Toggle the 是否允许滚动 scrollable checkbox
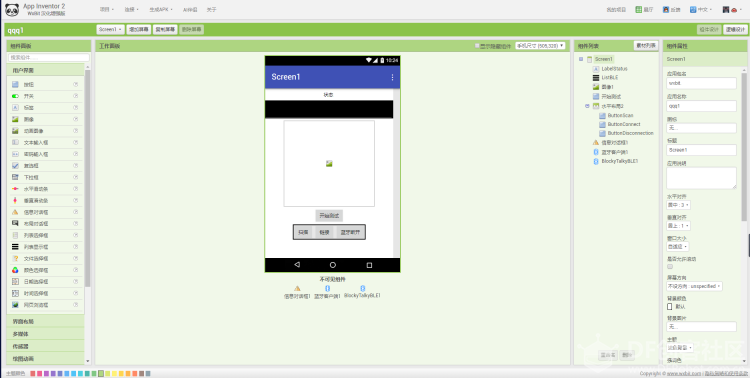The height and width of the screenshot is (378, 750). click(x=670, y=267)
